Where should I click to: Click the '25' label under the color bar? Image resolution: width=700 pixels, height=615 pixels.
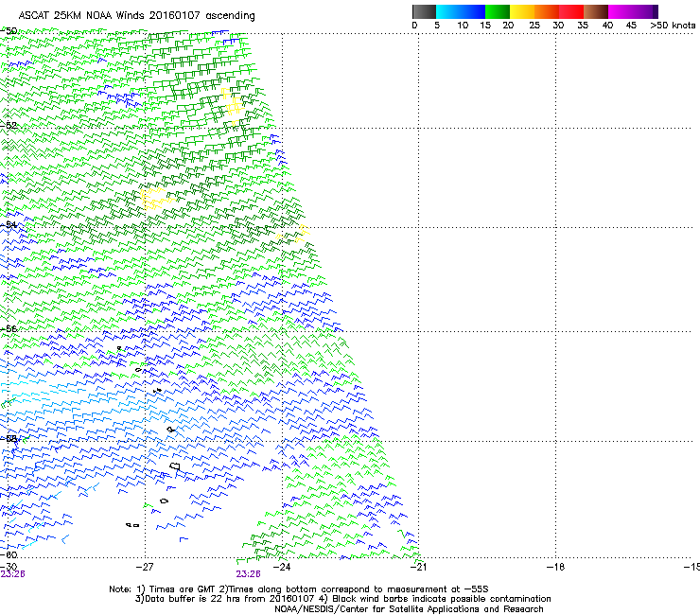pos(534,26)
